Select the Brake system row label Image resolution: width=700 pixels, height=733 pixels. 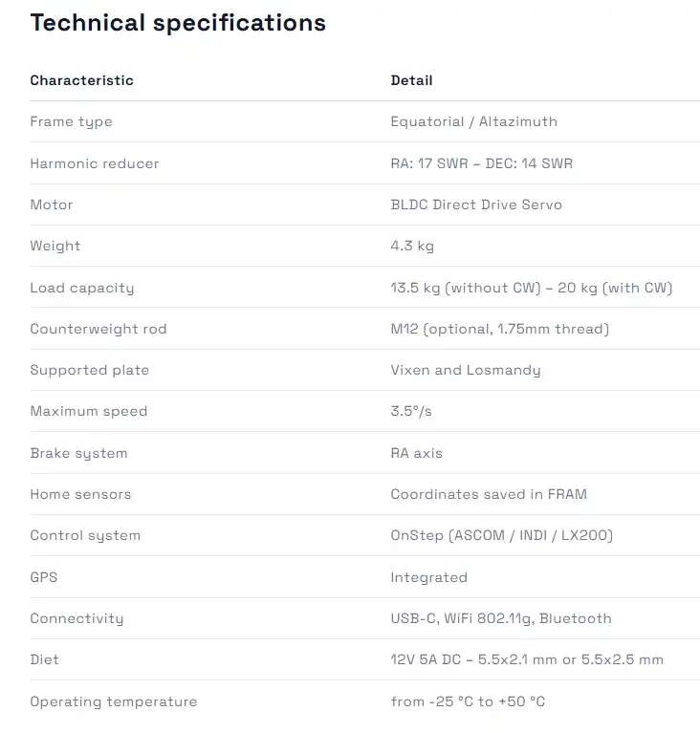click(x=78, y=453)
